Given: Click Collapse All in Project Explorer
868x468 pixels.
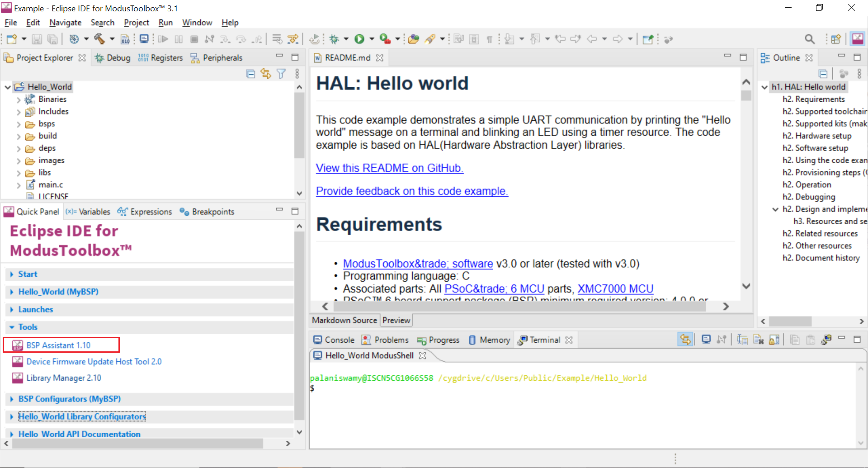Looking at the screenshot, I should pos(250,74).
